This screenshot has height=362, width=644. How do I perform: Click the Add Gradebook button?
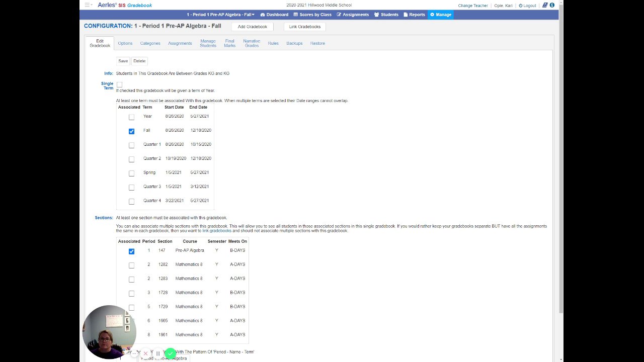click(253, 27)
